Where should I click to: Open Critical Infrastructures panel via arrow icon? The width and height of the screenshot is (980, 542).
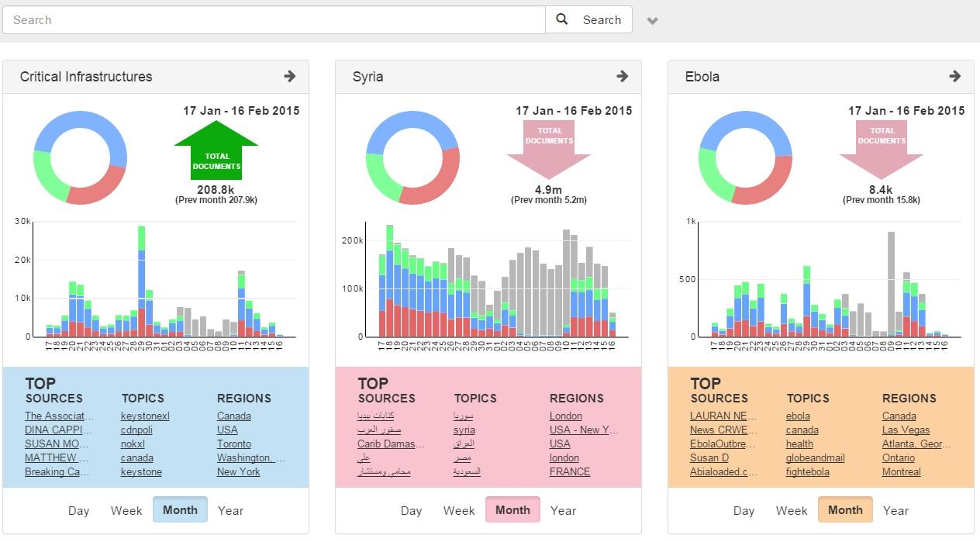pos(289,76)
